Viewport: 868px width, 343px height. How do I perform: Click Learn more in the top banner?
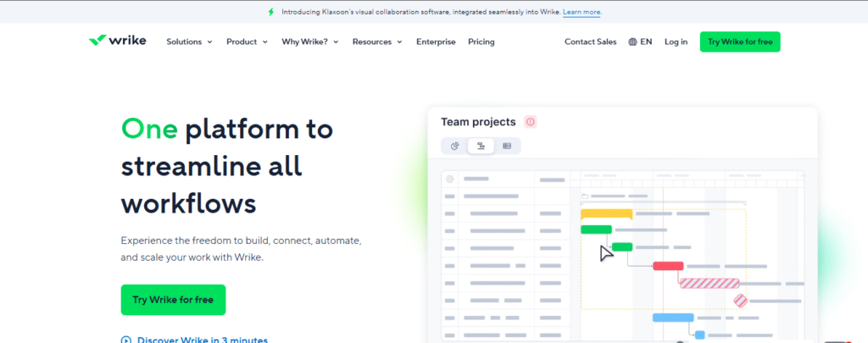581,12
